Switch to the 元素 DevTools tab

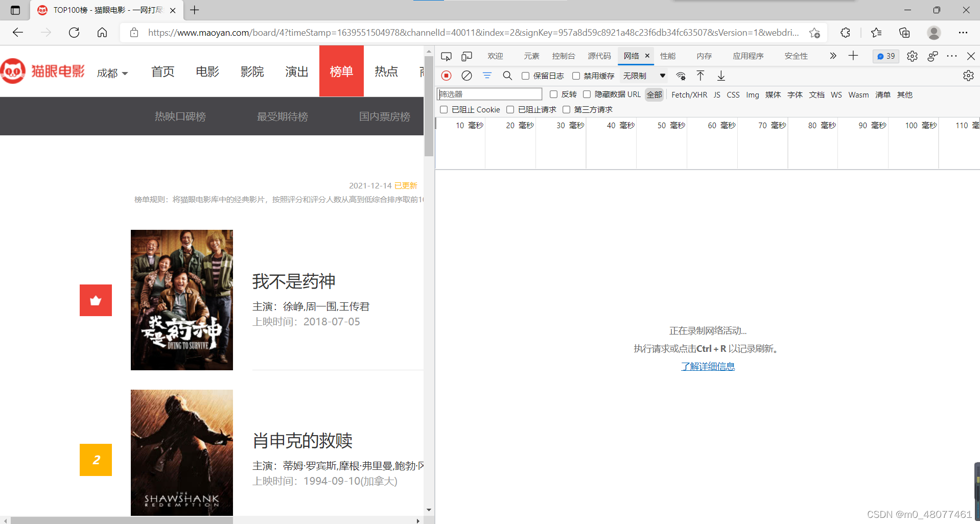tap(531, 56)
